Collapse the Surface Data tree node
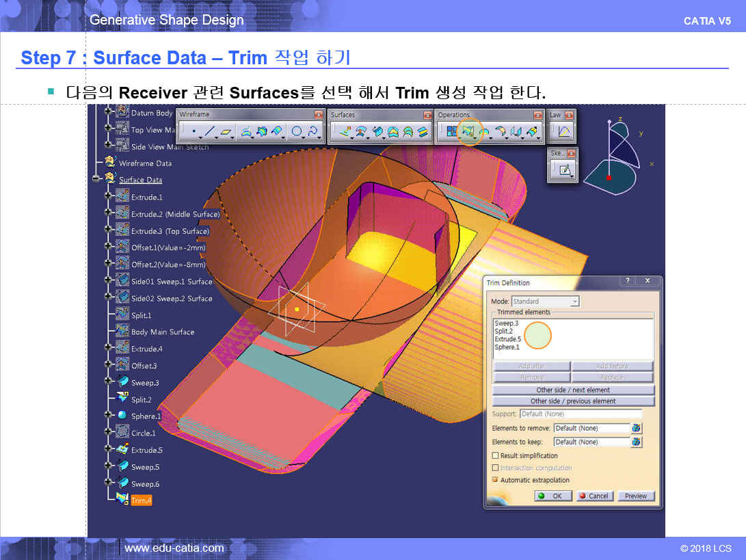Viewport: 746px width, 560px height. 97,180
